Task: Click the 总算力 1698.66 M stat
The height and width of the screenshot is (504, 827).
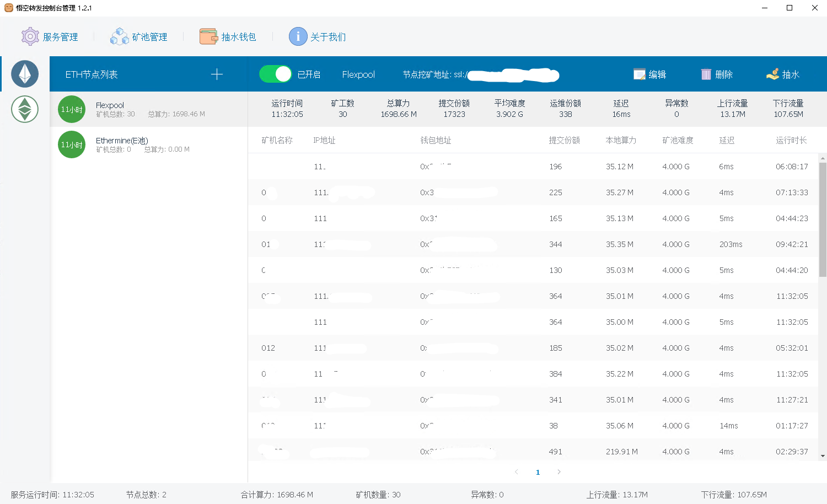Action: pyautogui.click(x=399, y=109)
